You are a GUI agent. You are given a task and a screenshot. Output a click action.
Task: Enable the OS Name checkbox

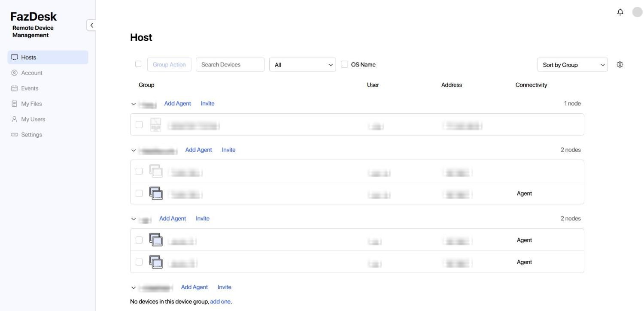[x=344, y=64]
